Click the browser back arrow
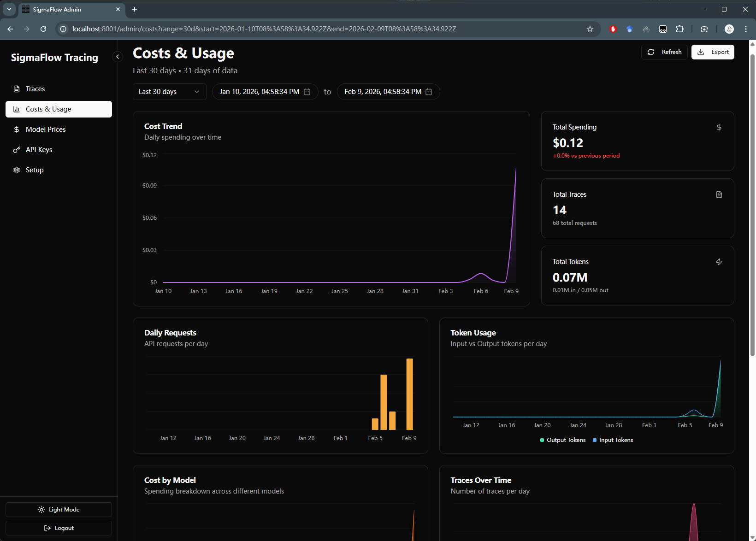 [x=10, y=29]
